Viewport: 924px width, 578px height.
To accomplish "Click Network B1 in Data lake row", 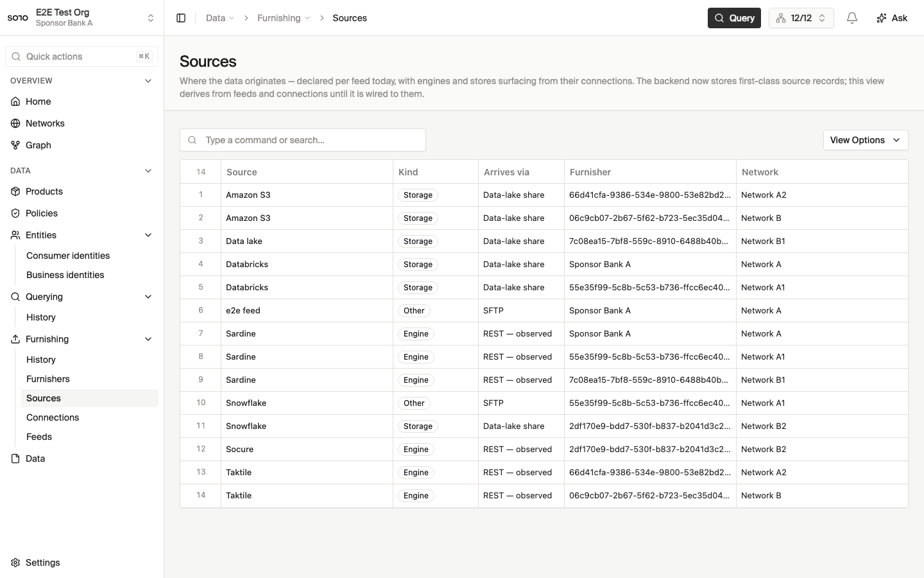I will (763, 241).
